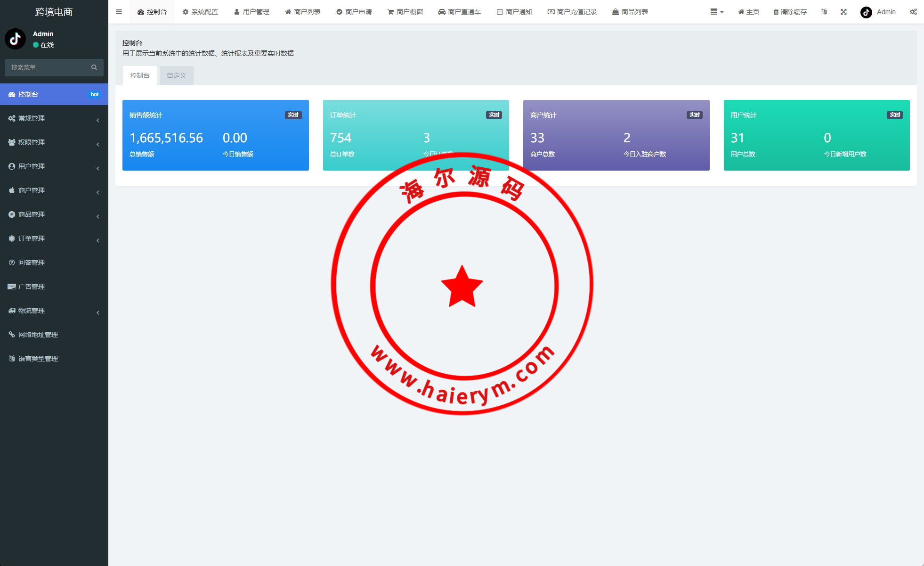Image resolution: width=924 pixels, height=566 pixels.
Task: Switch to the 自定义 tab
Action: (x=176, y=75)
